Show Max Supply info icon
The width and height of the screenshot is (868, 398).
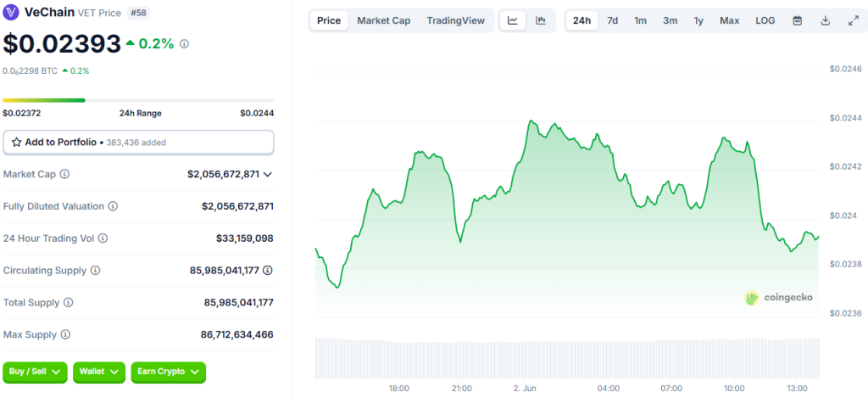click(65, 335)
